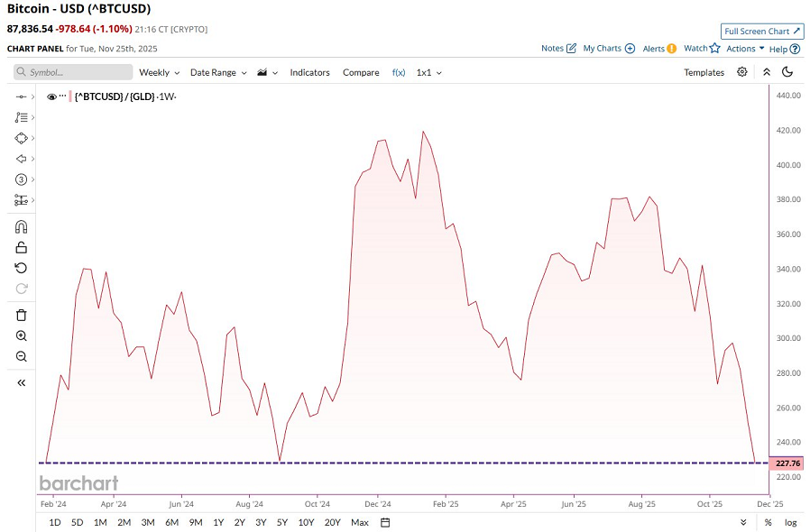
Task: Select the 2Y range
Action: tap(240, 522)
